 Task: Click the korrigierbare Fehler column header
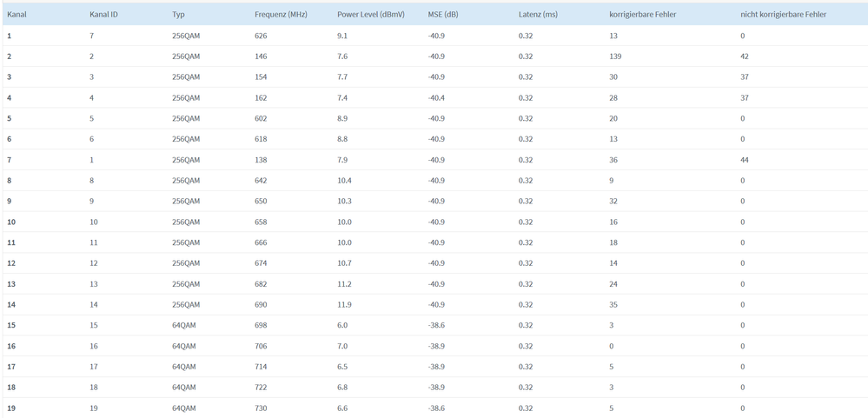(643, 15)
